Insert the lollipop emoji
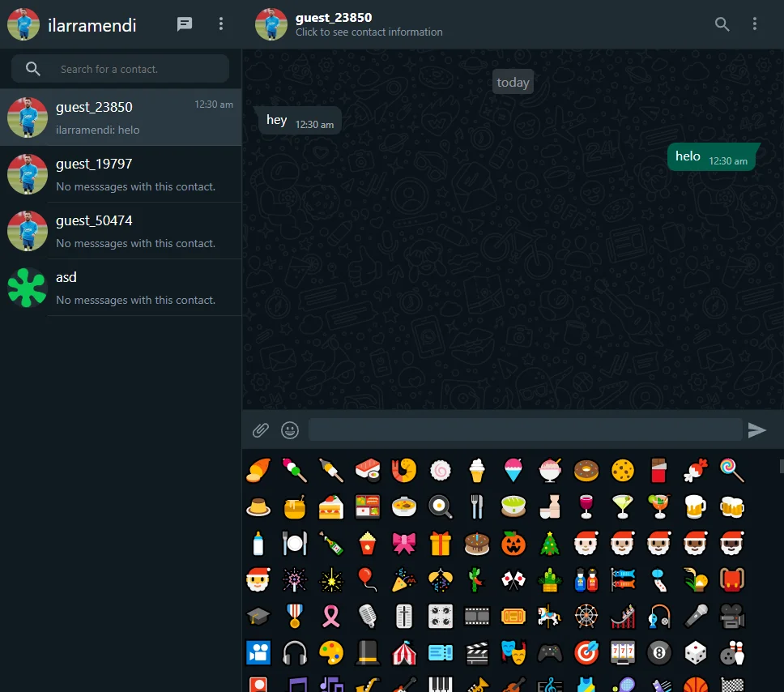The width and height of the screenshot is (784, 692). click(x=732, y=470)
